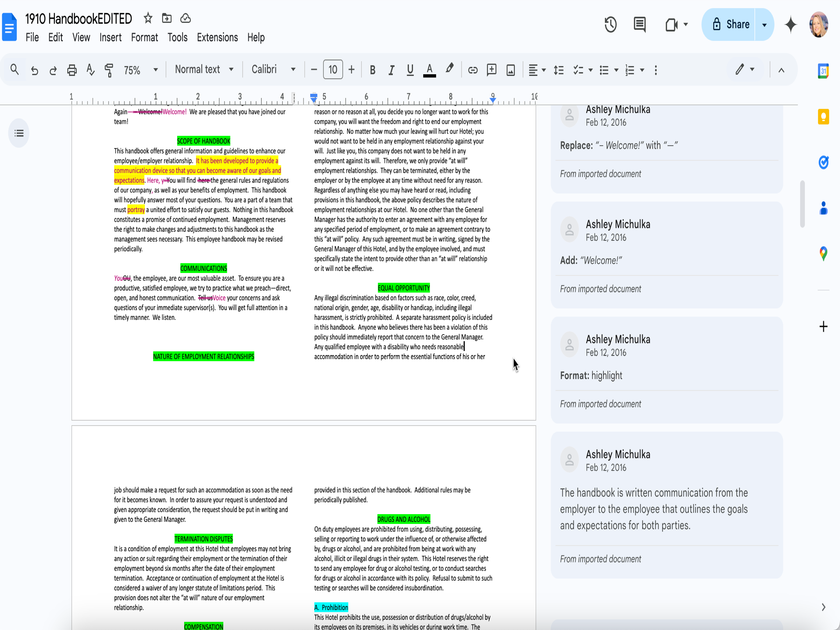Open the document outline sidebar icon
Image resolution: width=840 pixels, height=630 pixels.
point(19,133)
